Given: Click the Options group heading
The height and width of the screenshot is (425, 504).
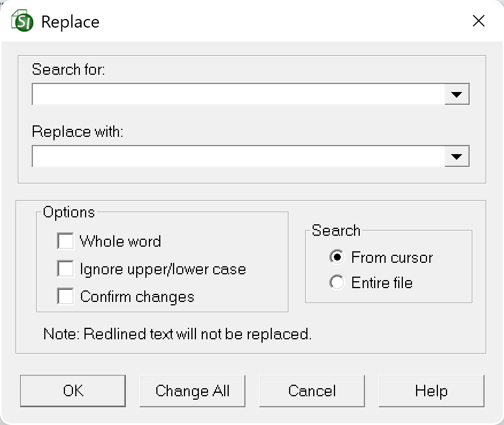Looking at the screenshot, I should click(x=69, y=212).
